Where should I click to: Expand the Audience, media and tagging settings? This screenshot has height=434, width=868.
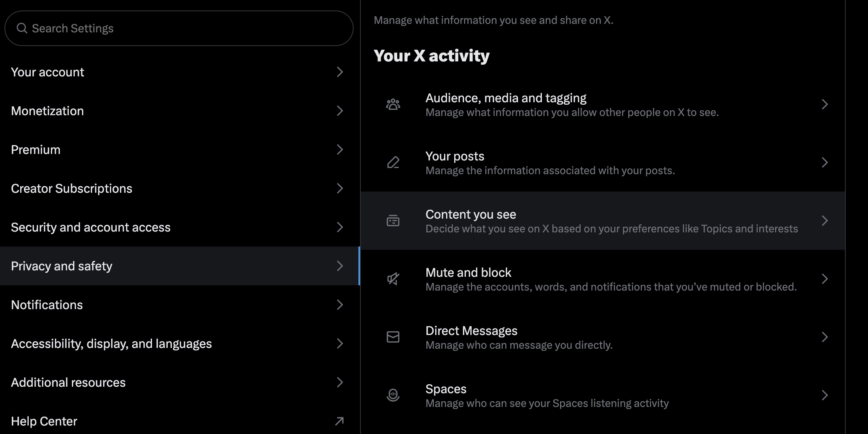pyautogui.click(x=825, y=104)
